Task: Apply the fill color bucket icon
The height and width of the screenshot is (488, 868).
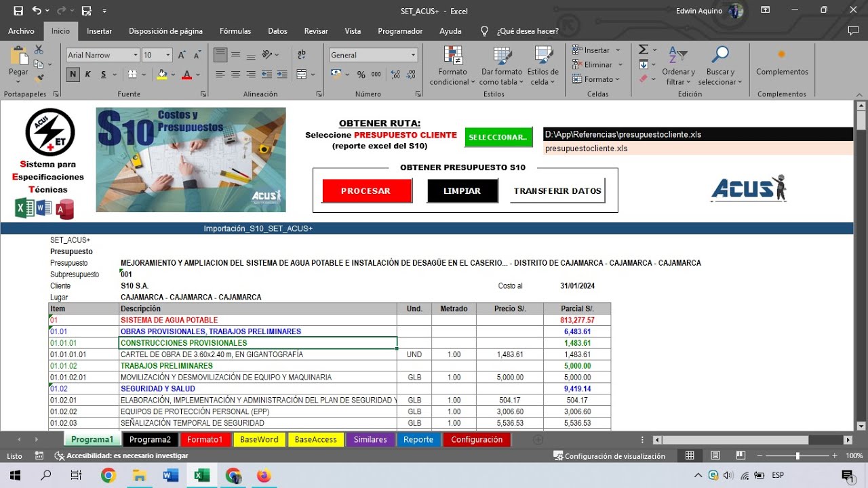Action: coord(161,75)
